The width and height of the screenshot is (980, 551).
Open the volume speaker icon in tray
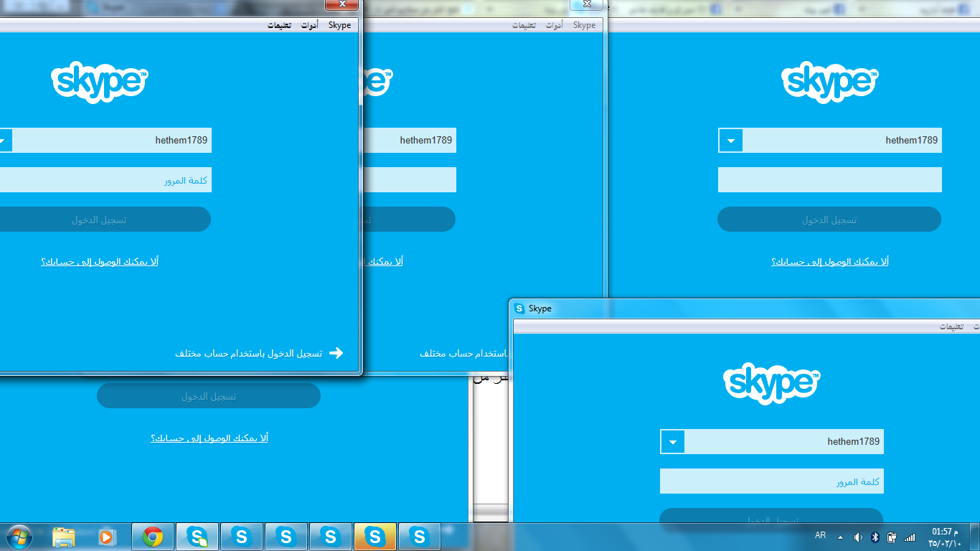tap(858, 535)
